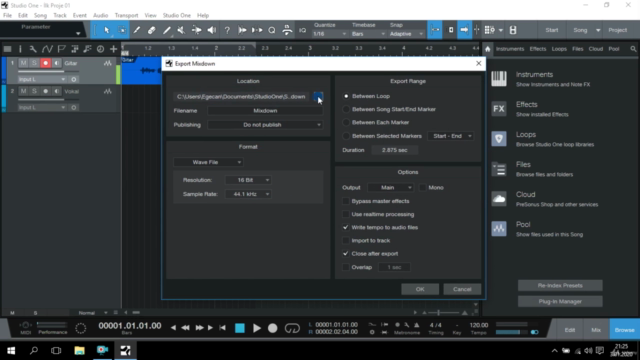Go to browser Home icon

488,49
